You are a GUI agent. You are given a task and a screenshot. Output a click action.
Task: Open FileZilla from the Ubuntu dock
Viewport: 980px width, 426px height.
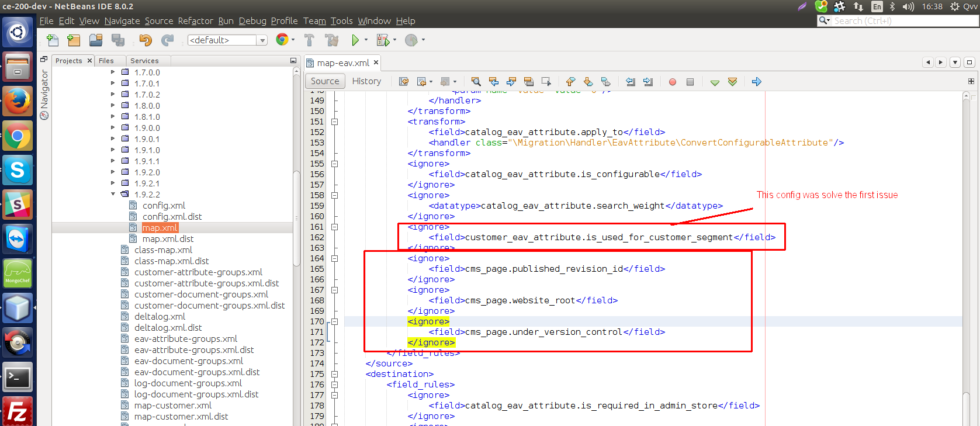(18, 412)
